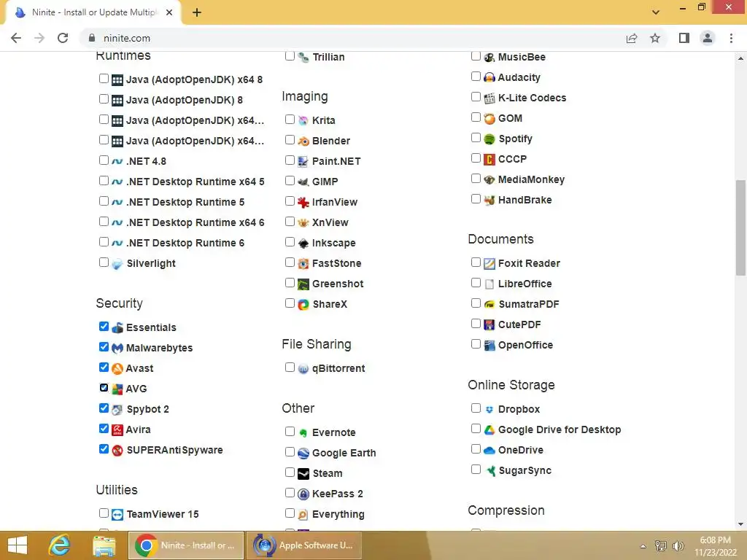The width and height of the screenshot is (747, 560).
Task: Select the Ninite browser tab
Action: [93, 12]
